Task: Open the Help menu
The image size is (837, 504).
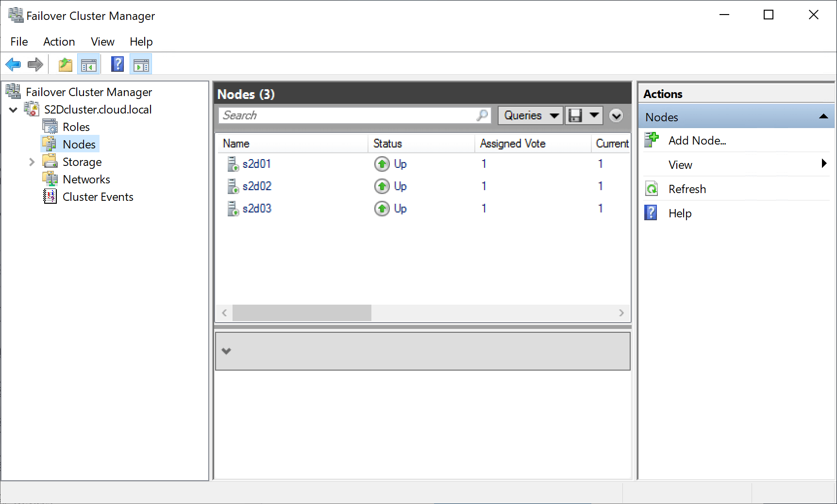Action: tap(141, 42)
